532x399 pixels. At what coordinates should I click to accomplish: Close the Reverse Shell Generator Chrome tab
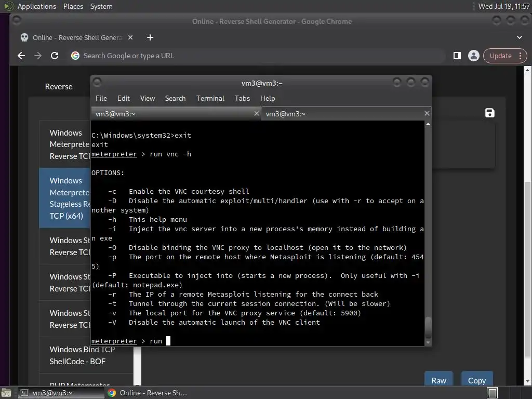130,37
